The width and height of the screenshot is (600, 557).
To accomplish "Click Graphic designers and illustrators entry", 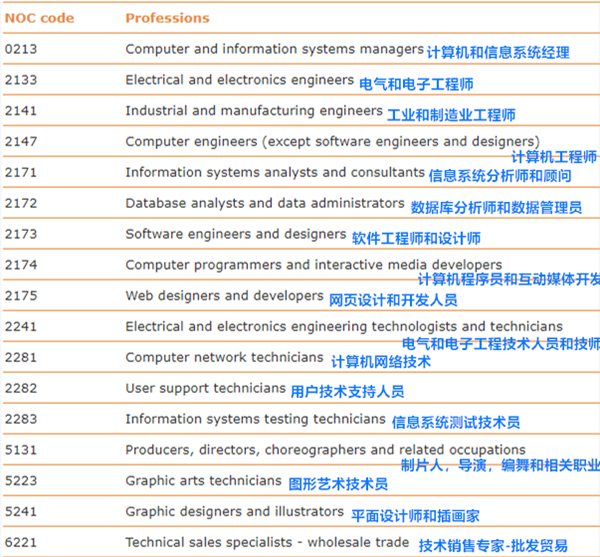I will click(234, 512).
